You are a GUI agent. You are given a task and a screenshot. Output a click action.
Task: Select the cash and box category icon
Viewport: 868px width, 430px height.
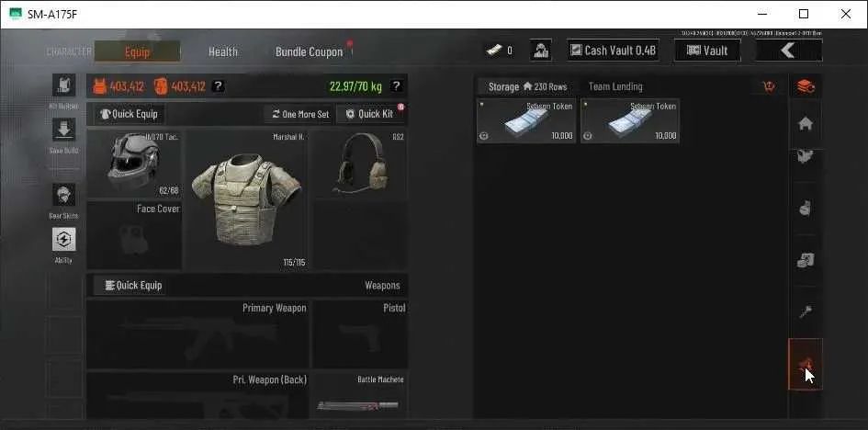coord(806,260)
